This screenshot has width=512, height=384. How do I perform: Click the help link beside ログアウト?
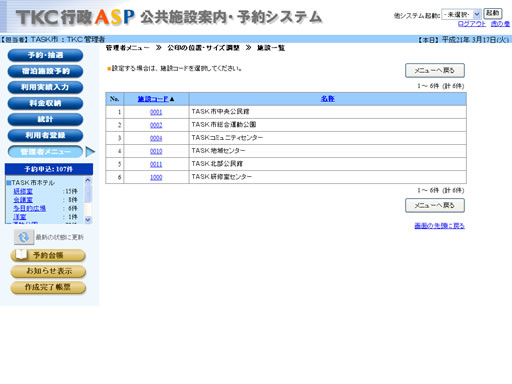(500, 24)
